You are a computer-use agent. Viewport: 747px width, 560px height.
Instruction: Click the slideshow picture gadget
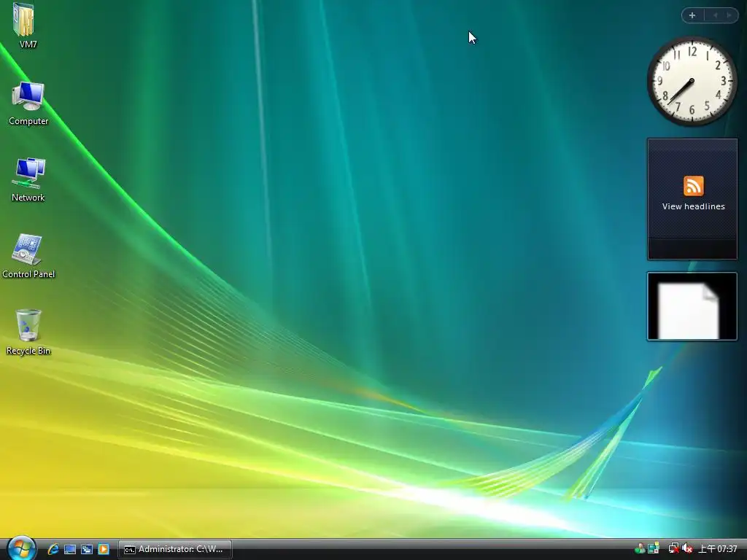tap(692, 306)
